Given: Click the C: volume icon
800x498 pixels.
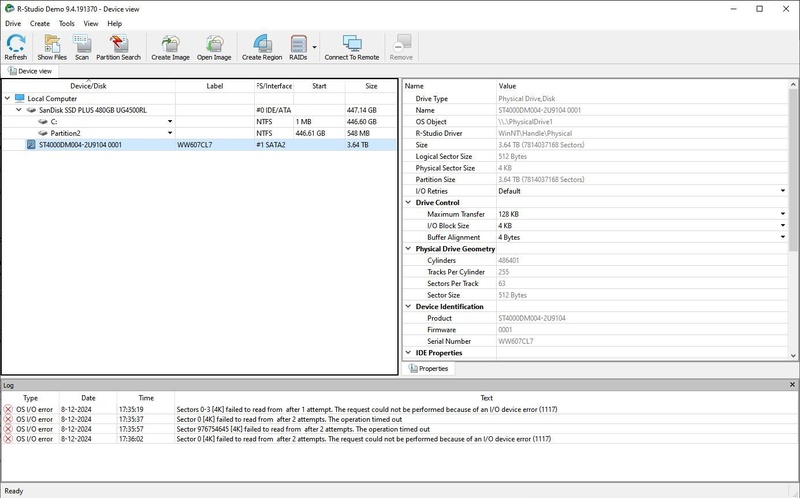Looking at the screenshot, I should click(x=43, y=122).
